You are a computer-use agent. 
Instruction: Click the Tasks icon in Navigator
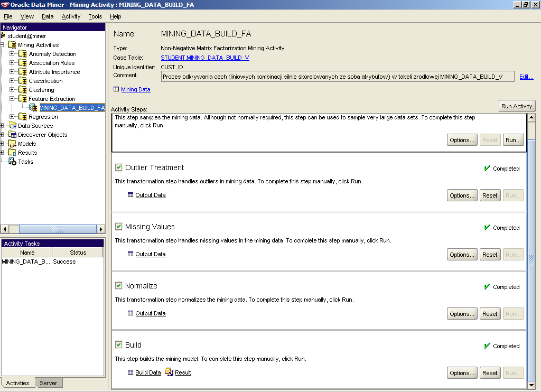[12, 162]
